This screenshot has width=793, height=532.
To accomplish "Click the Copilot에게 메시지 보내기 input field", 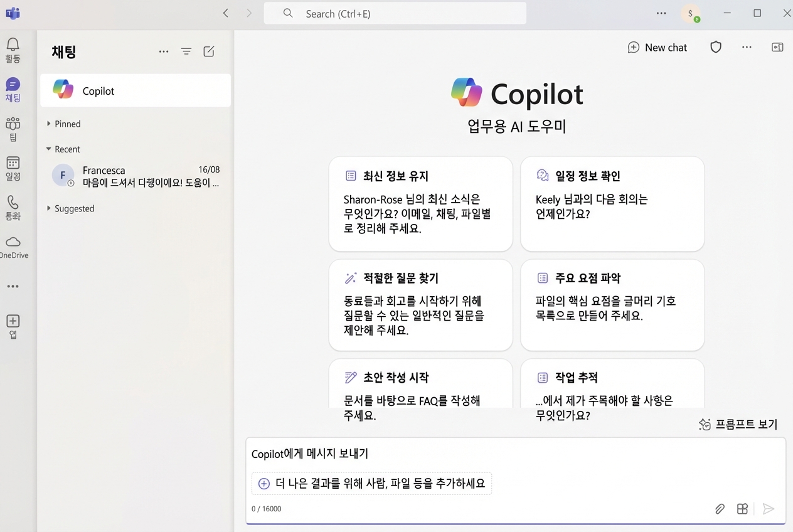I will tap(515, 454).
